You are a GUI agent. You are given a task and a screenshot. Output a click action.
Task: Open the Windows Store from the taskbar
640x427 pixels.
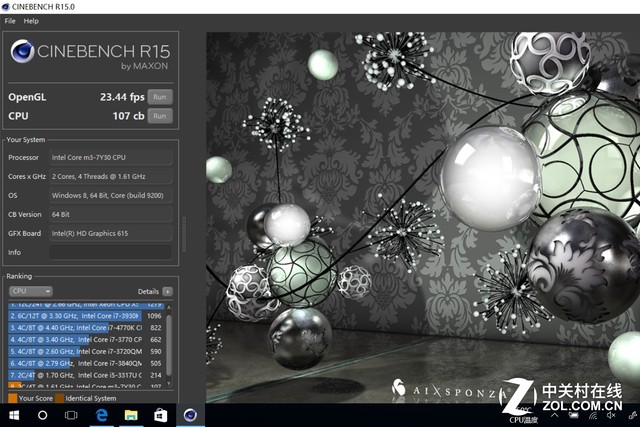[160, 416]
